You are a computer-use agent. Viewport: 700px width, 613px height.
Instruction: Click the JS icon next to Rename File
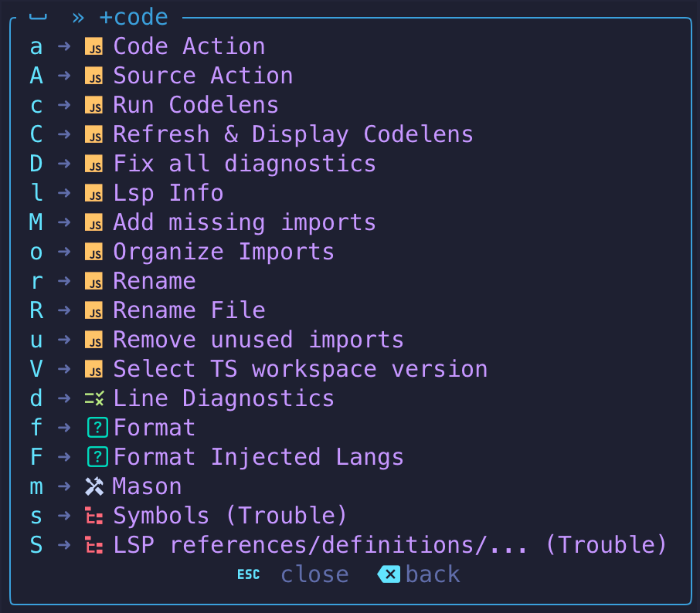pos(93,310)
